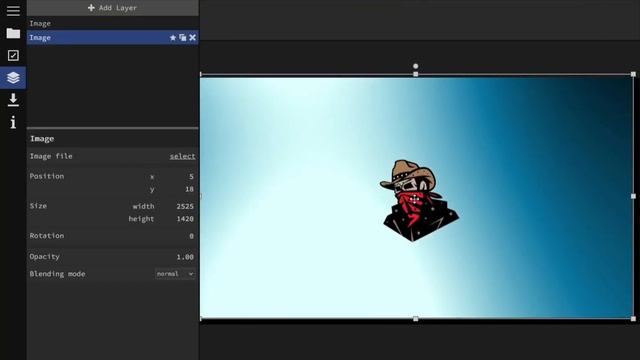Click the Add Layer button
Image resolution: width=640 pixels, height=360 pixels.
(113, 8)
